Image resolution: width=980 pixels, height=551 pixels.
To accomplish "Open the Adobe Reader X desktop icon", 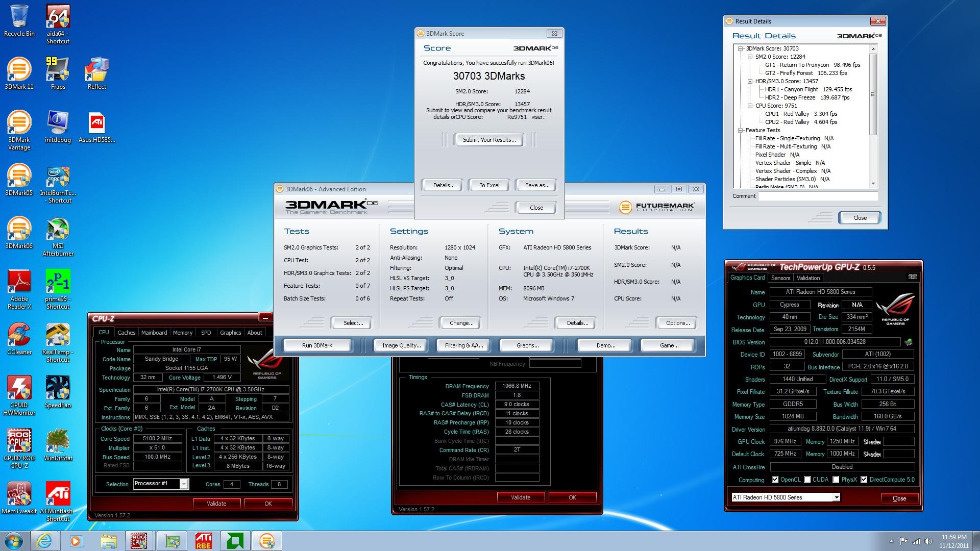I will (x=19, y=290).
